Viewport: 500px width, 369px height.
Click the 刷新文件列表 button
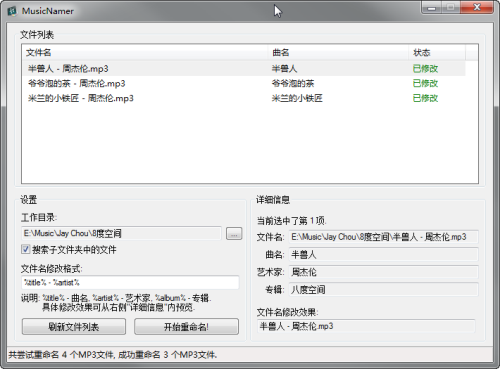[74, 327]
